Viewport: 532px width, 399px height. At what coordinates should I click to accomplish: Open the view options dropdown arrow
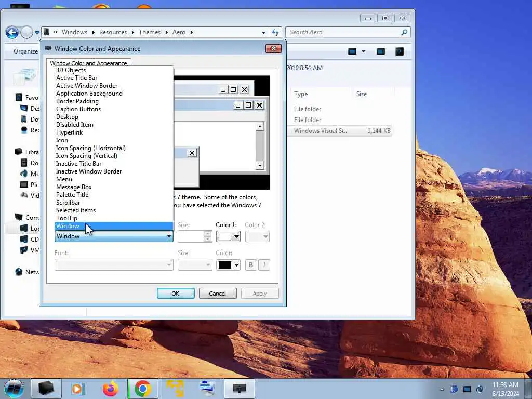pyautogui.click(x=363, y=51)
